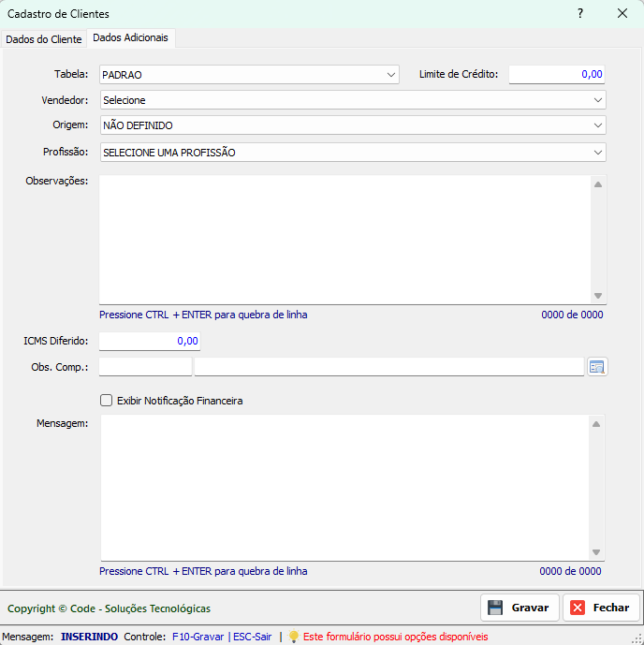Viewport: 644px width, 645px height.
Task: Expand the Vendedor dropdown showing Selecione
Action: point(353,100)
